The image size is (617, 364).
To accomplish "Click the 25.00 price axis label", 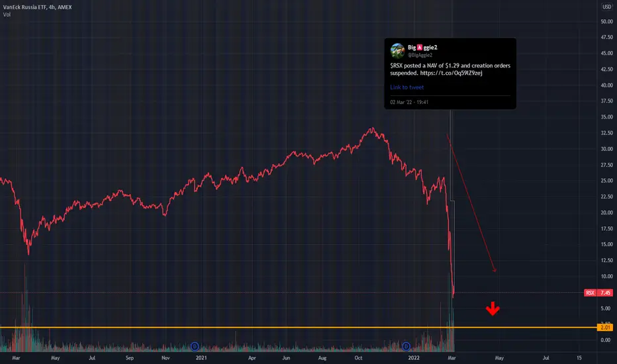I will 607,181.
